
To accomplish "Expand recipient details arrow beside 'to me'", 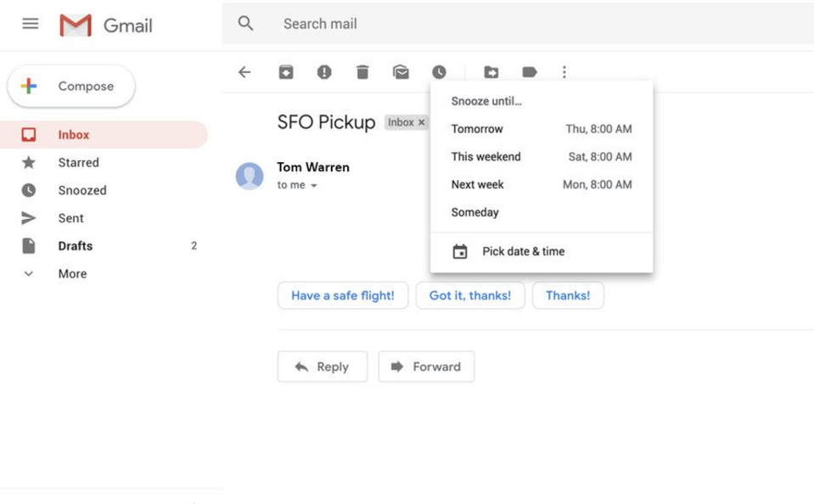I will point(314,186).
